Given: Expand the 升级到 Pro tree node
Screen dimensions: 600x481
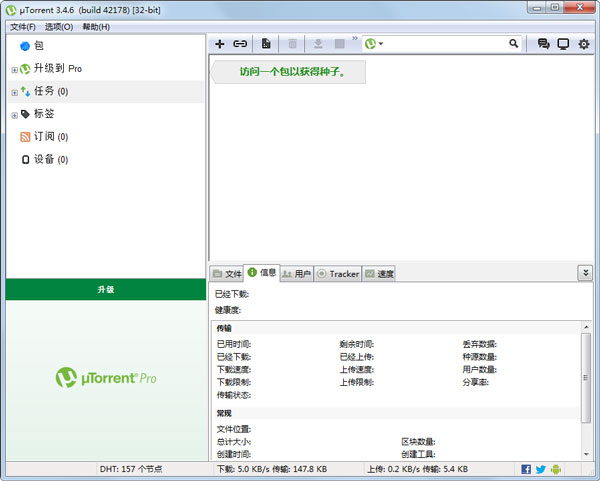Looking at the screenshot, I should pos(15,70).
